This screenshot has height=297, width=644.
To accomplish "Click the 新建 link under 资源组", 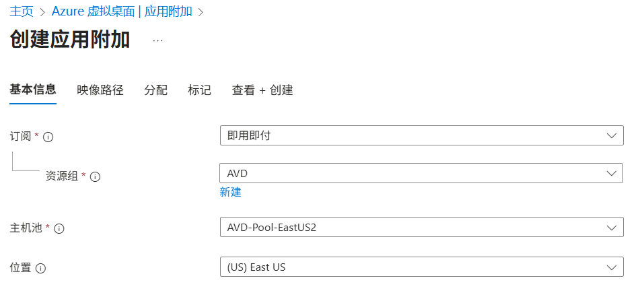I will point(230,193).
